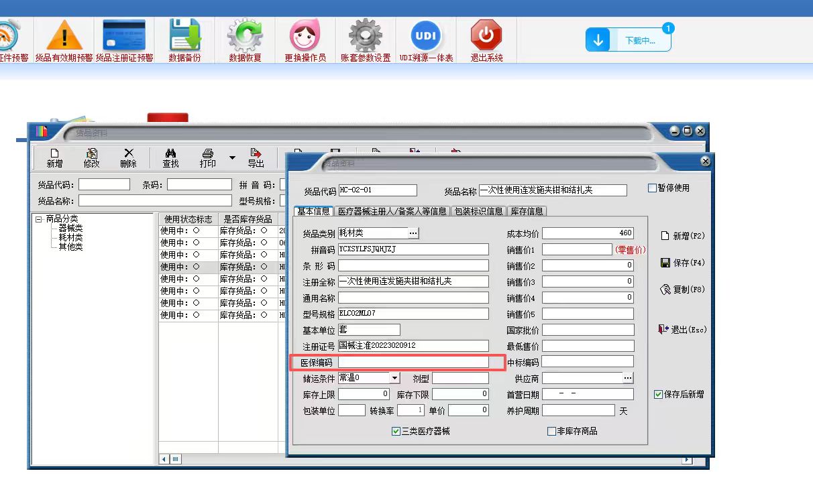Click the 保存(F4) button

tap(683, 263)
